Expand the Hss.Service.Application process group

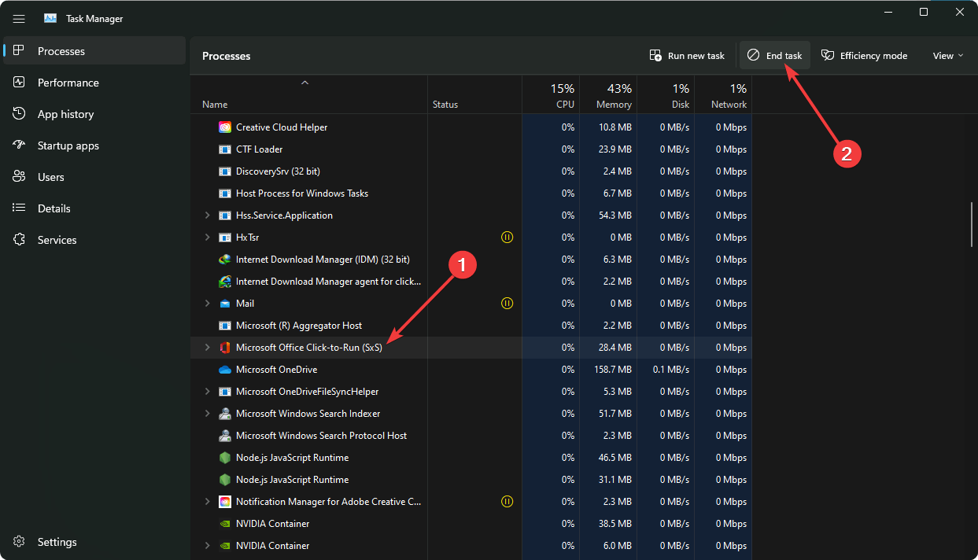(x=207, y=216)
